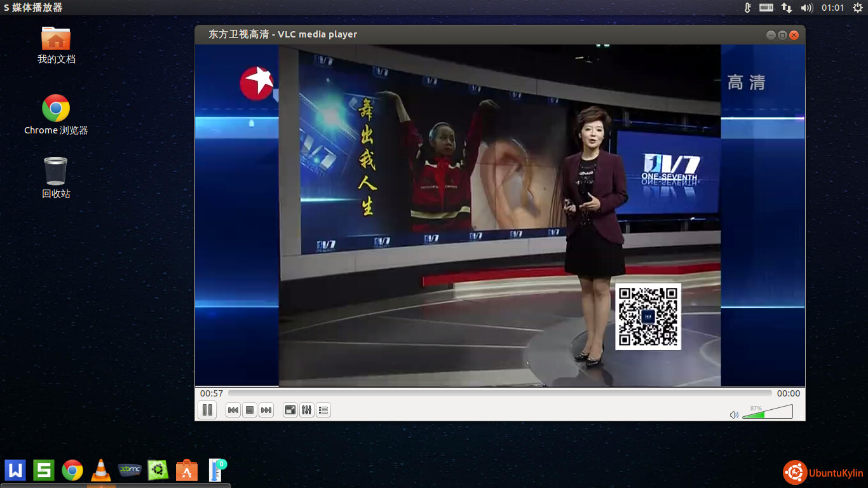
Task: Stop the video playback
Action: (250, 410)
